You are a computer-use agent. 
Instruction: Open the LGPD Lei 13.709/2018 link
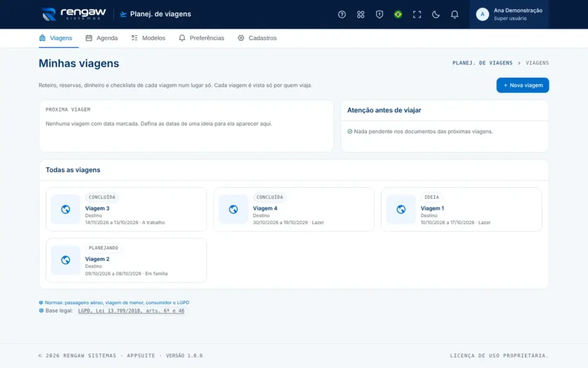pos(131,310)
